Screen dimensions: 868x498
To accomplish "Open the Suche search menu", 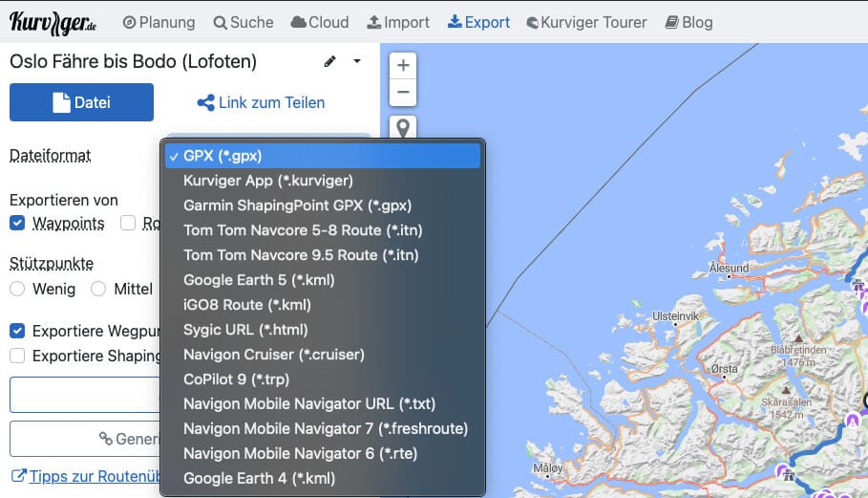I will tap(243, 22).
